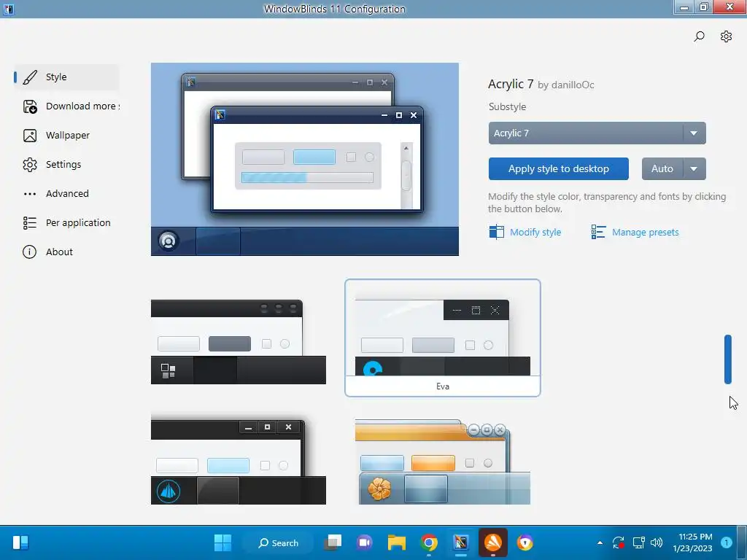Select the dark style with sailboat start icon
747x560 pixels.
pyautogui.click(x=239, y=462)
